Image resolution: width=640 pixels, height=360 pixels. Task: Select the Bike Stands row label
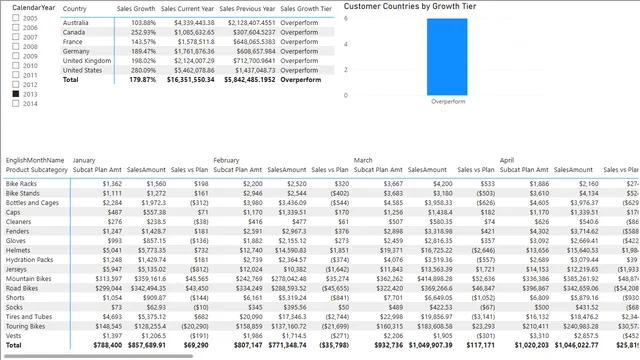[22, 193]
